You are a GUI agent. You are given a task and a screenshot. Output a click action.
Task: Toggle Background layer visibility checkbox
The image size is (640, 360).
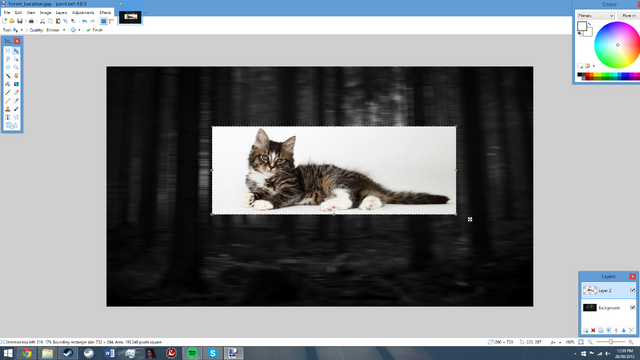tap(632, 307)
